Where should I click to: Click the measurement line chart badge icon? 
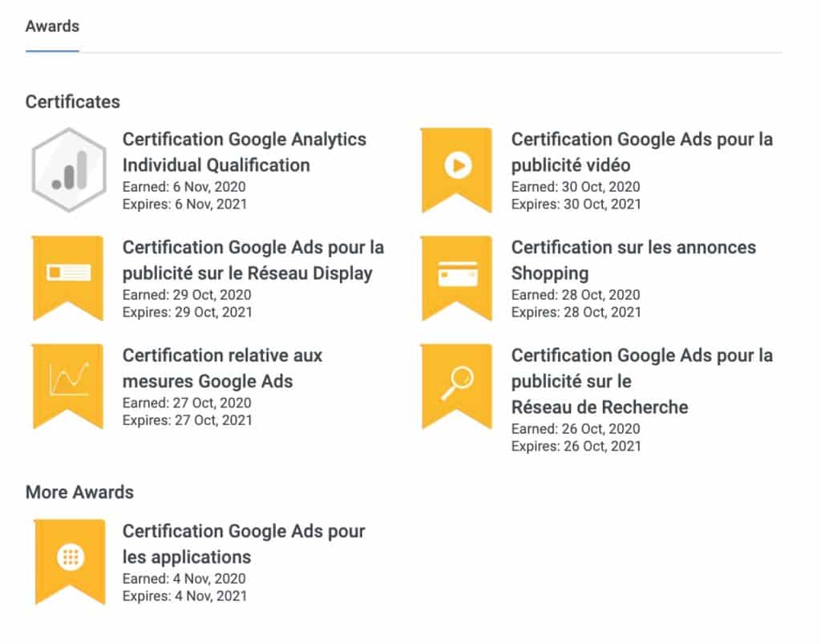pyautogui.click(x=68, y=387)
